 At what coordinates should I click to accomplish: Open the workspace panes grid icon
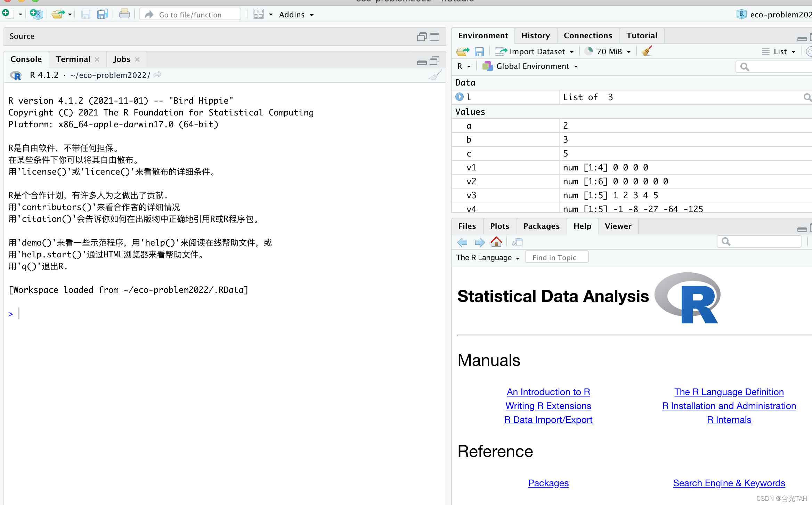click(258, 14)
